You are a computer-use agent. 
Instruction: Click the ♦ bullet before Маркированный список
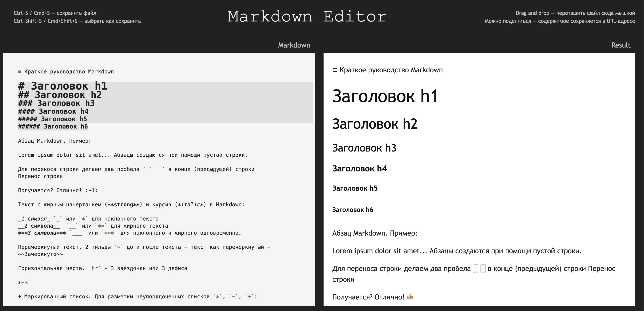20,297
